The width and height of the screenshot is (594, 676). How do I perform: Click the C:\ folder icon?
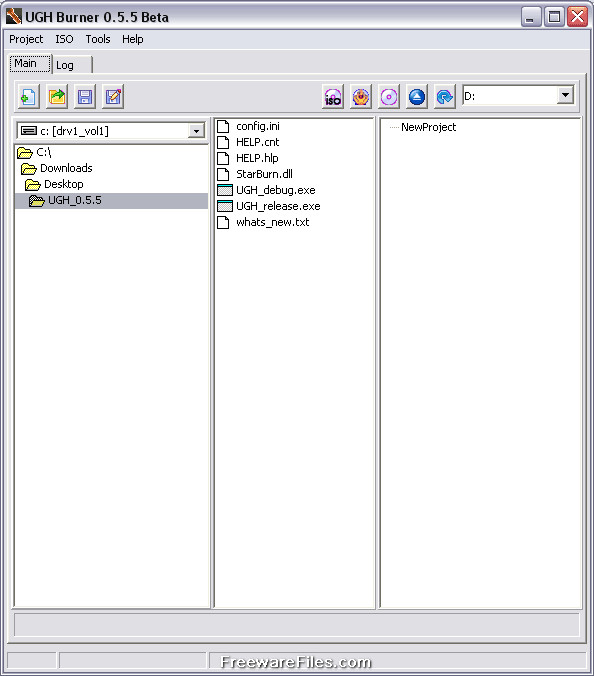[25, 153]
